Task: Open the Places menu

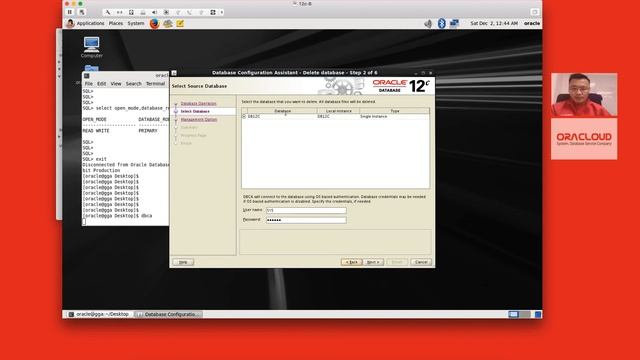Action: [x=116, y=23]
